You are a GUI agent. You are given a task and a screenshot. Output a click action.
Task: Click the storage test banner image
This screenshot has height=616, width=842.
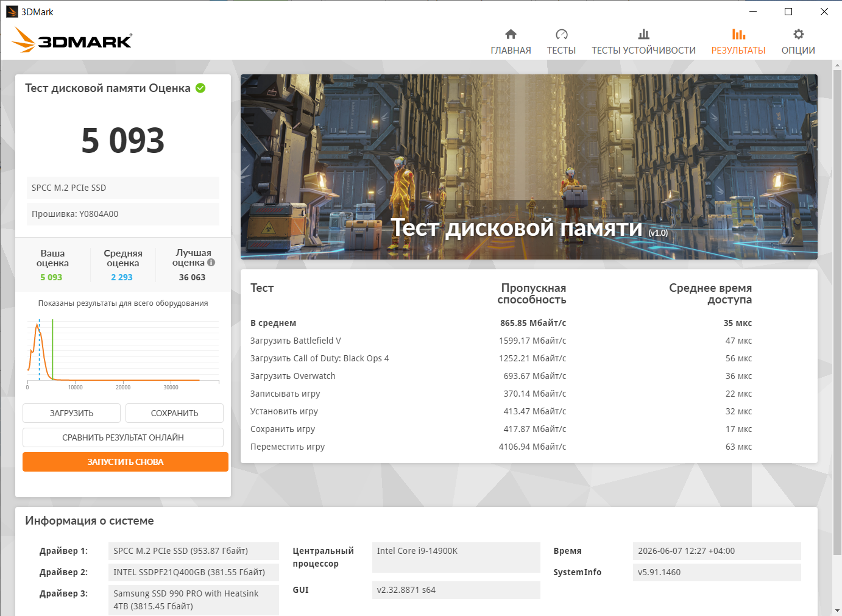pyautogui.click(x=529, y=167)
